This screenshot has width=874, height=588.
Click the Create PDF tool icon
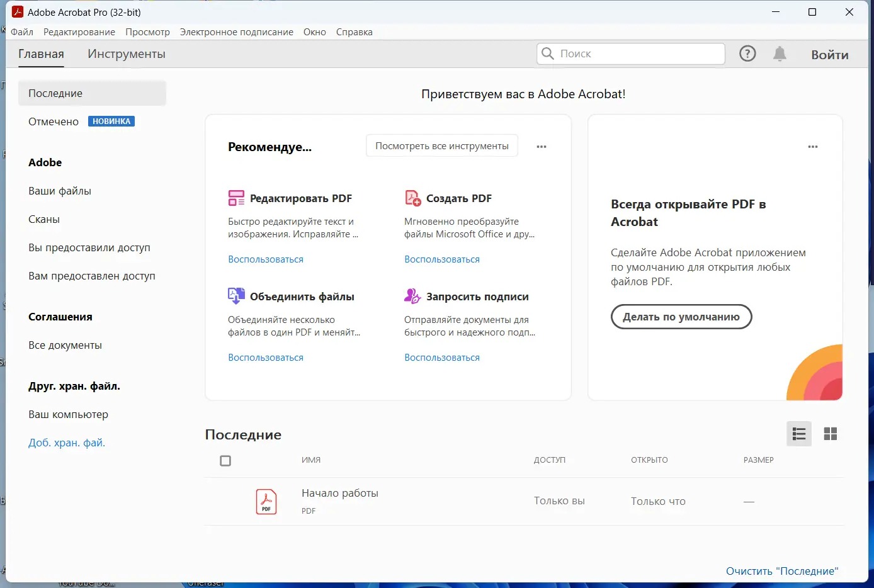pos(412,198)
